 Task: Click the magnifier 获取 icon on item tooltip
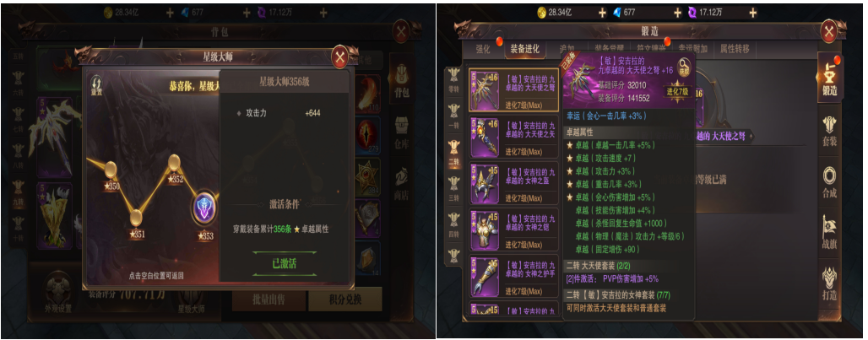684,67
